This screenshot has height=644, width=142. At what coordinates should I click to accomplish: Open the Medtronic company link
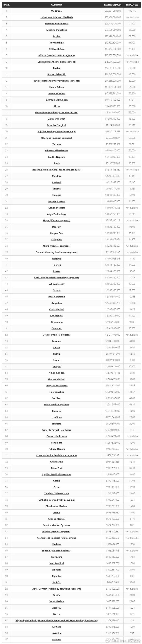point(57,11)
